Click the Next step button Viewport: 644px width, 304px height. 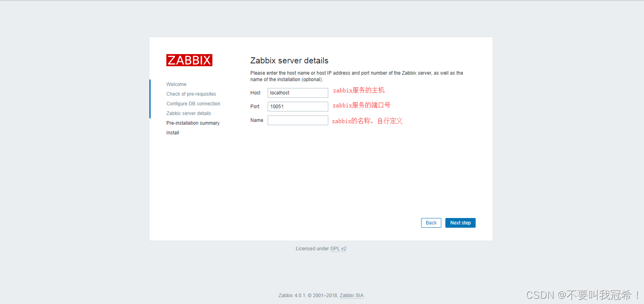click(460, 223)
